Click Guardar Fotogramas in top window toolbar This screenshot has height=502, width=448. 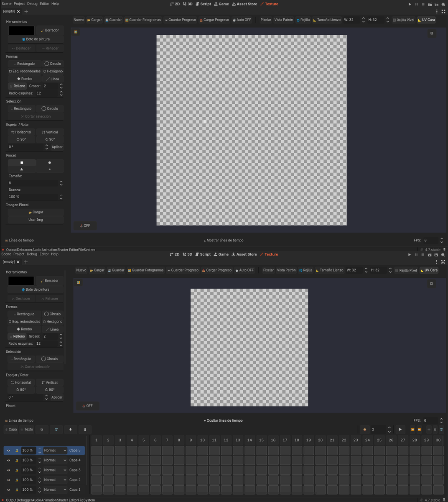click(143, 20)
